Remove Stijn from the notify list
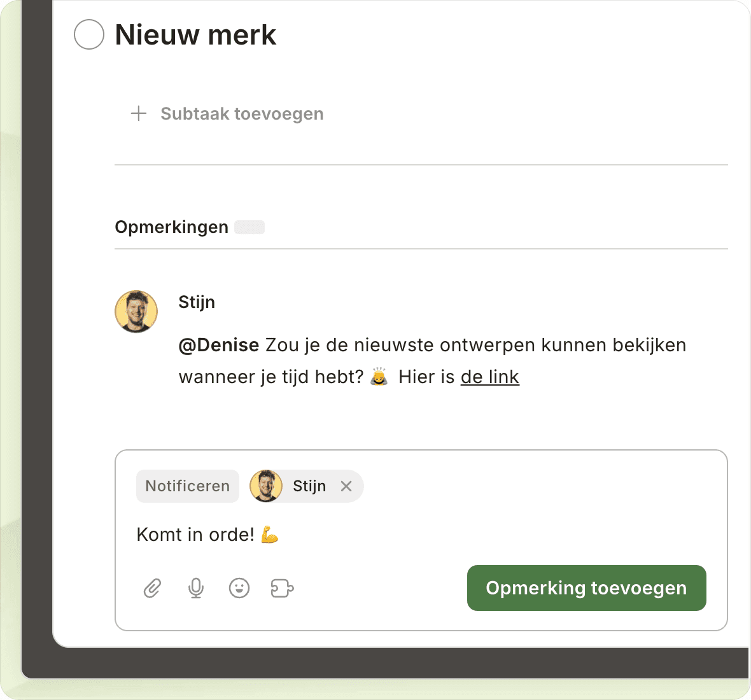This screenshot has width=751, height=700. coord(346,486)
